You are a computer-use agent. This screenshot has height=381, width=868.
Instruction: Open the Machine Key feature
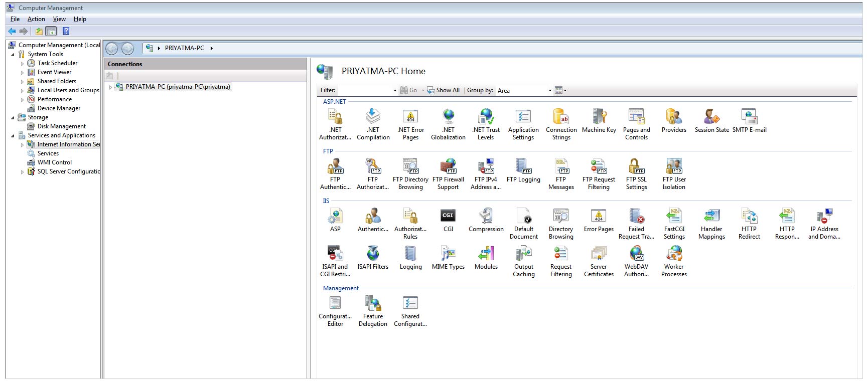pos(599,120)
